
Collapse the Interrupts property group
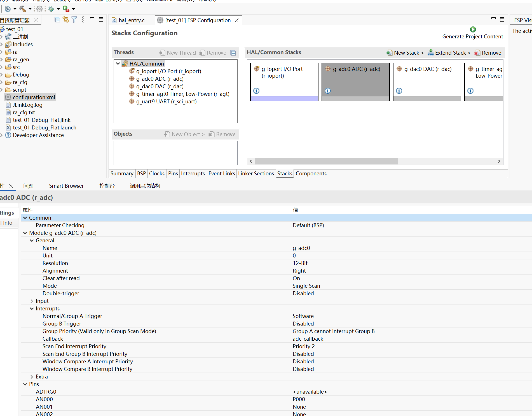[x=32, y=309]
